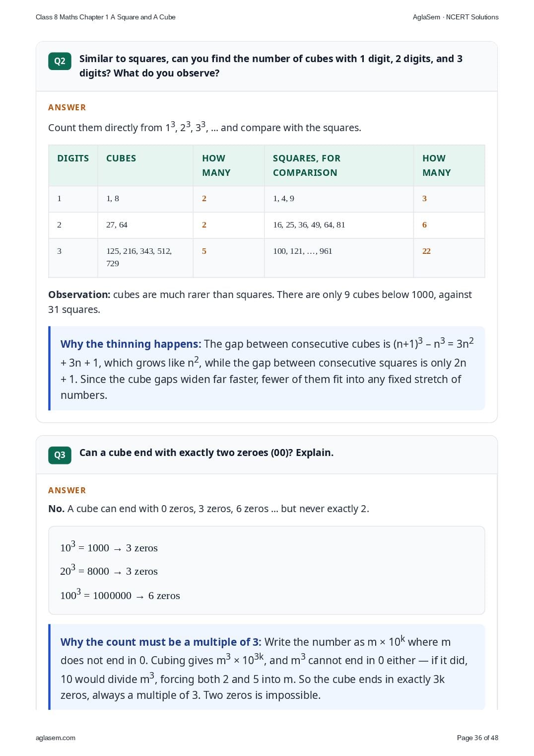
Task: Click the AglaSem · NCERT Solutions header text
Action: coord(455,17)
